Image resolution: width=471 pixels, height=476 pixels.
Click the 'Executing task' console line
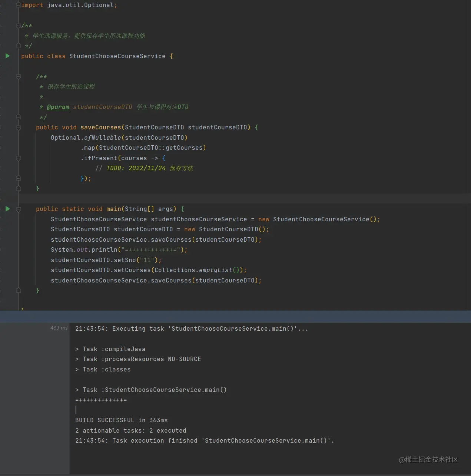pyautogui.click(x=192, y=329)
